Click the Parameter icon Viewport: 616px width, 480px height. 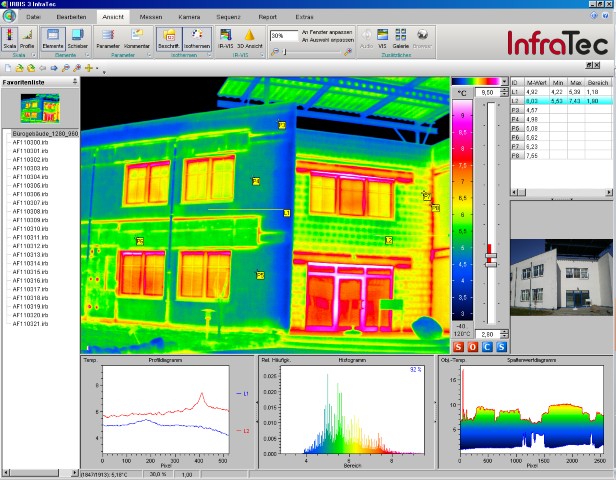109,38
